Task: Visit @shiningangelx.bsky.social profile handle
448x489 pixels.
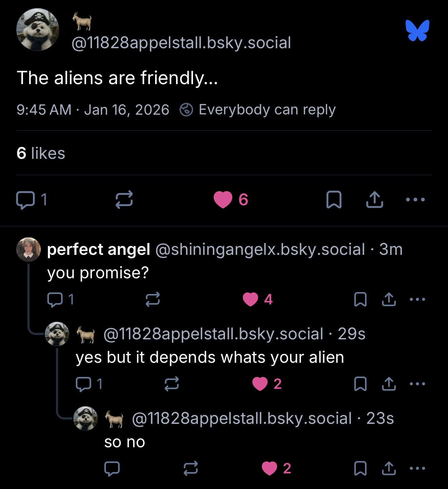Action: (260, 249)
